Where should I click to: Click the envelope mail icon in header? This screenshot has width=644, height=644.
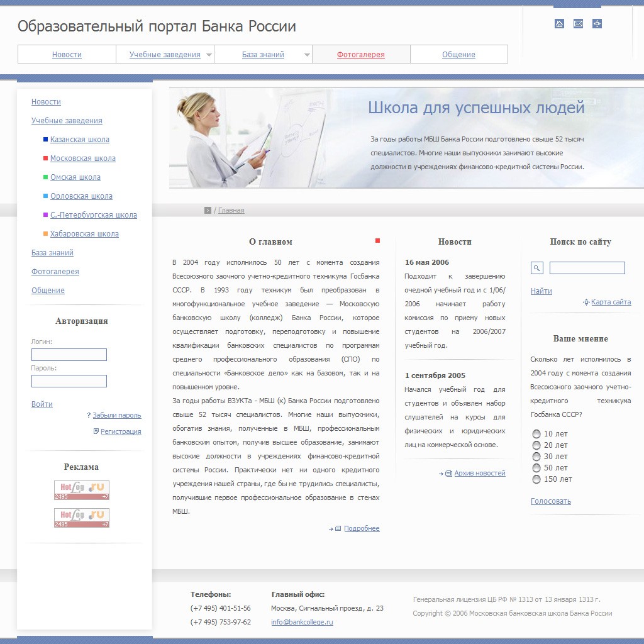[x=578, y=24]
